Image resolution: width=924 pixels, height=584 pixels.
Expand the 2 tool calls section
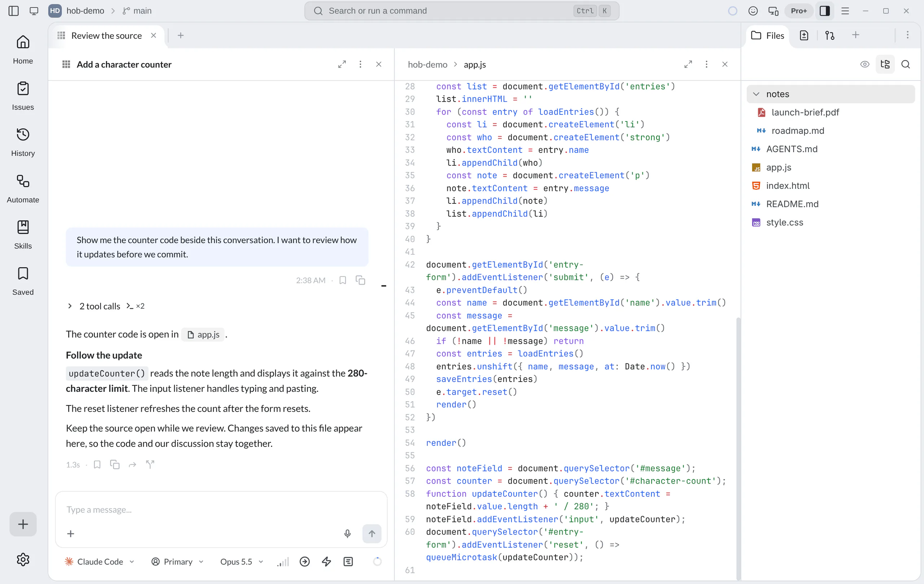click(x=106, y=306)
